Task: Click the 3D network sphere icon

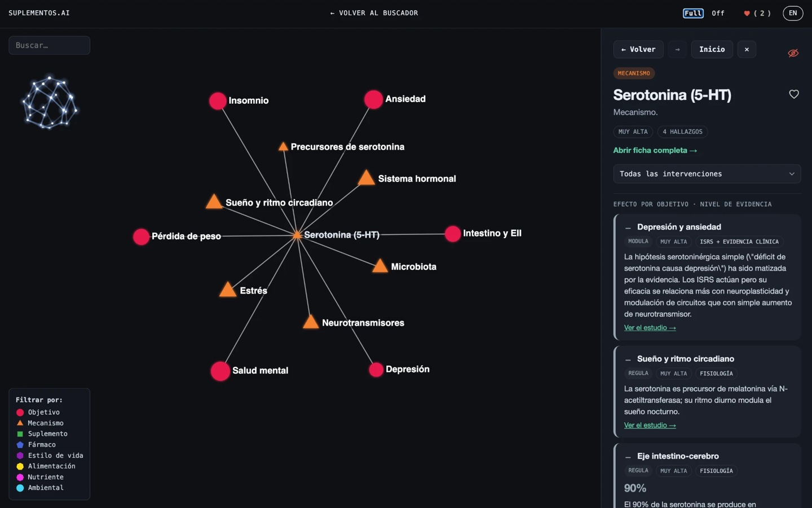Action: coord(50,102)
